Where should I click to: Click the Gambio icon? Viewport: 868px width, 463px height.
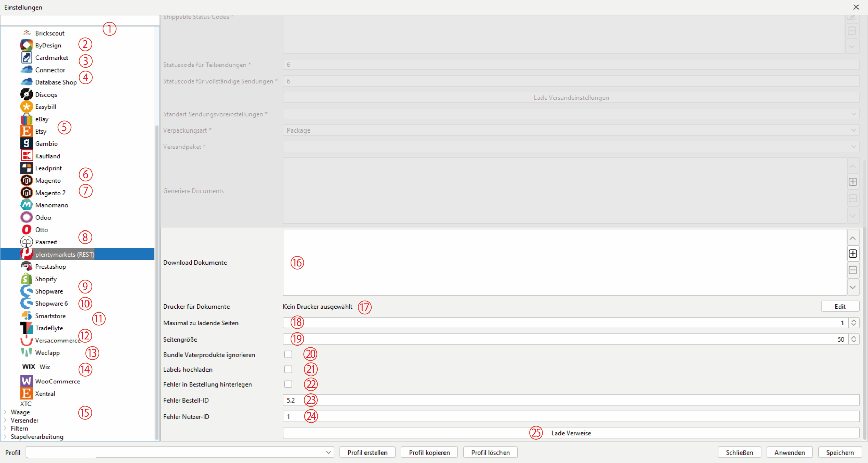point(26,143)
